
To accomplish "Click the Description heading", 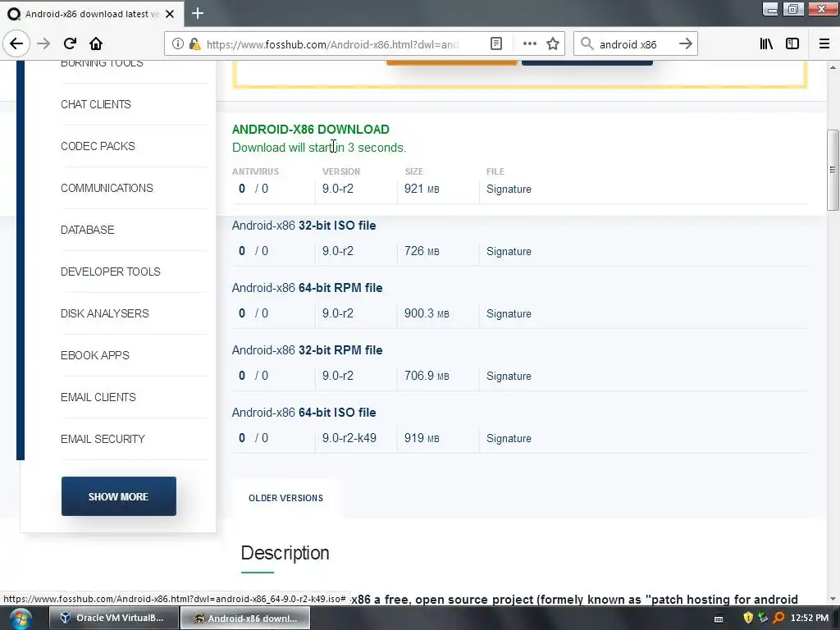I will [x=285, y=553].
